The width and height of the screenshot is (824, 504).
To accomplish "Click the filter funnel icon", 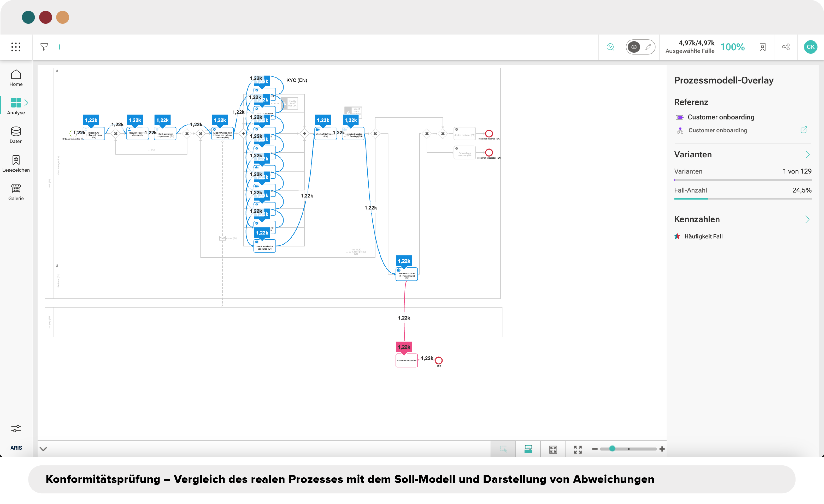I will (44, 47).
